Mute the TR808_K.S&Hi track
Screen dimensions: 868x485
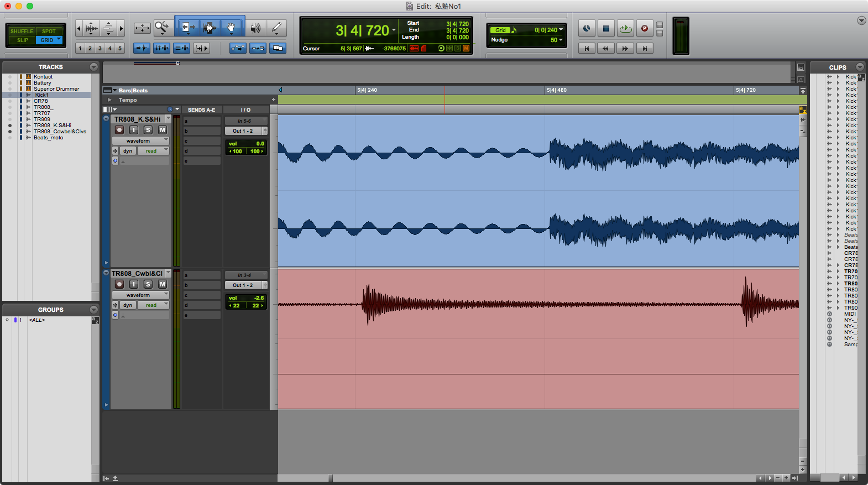(162, 130)
